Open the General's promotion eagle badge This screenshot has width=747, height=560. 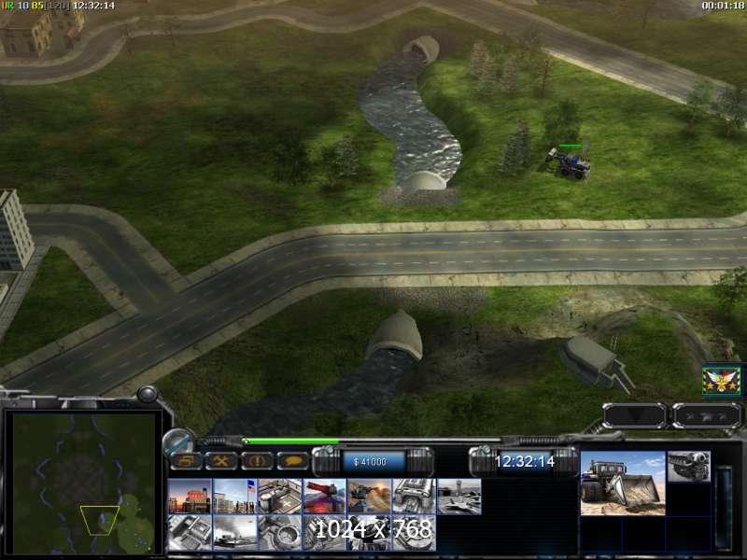point(722,381)
